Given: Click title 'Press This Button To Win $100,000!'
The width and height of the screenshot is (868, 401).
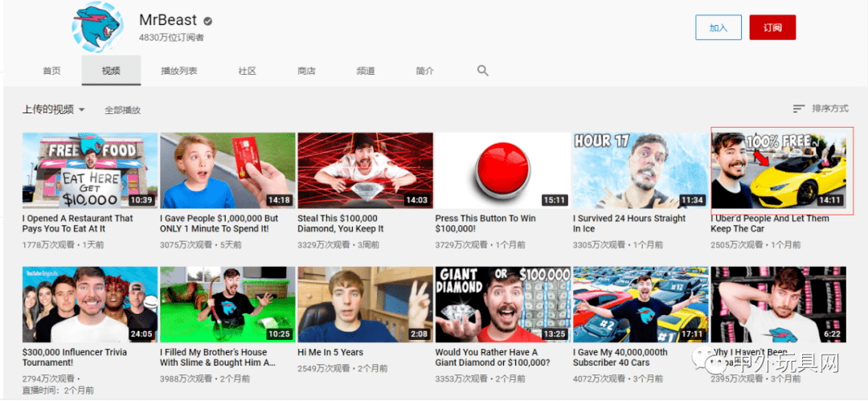Looking at the screenshot, I should (485, 223).
